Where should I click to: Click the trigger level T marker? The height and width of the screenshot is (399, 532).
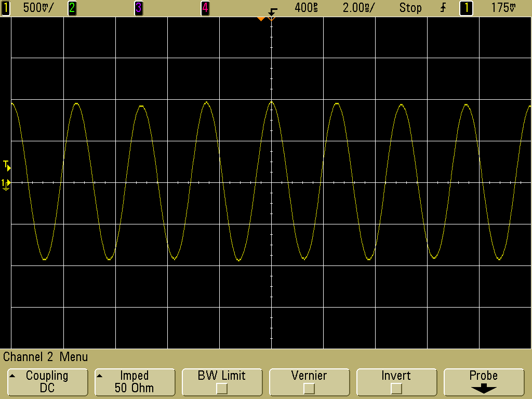pos(6,166)
